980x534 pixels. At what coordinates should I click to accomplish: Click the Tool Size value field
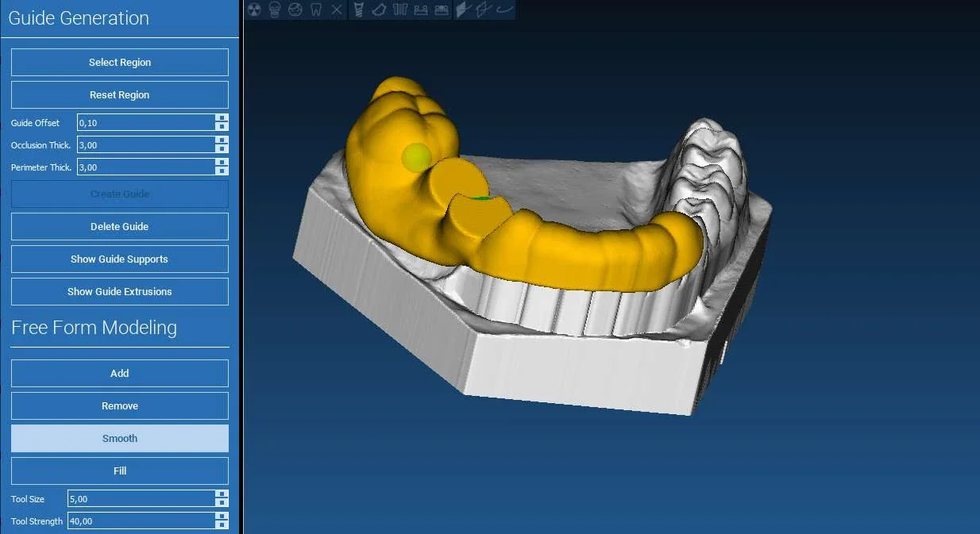pyautogui.click(x=141, y=499)
